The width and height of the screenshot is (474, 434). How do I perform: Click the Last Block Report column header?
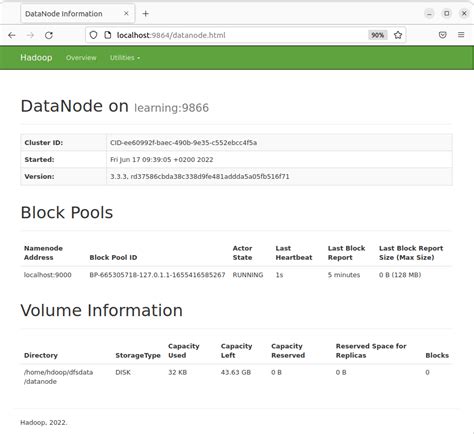point(346,253)
